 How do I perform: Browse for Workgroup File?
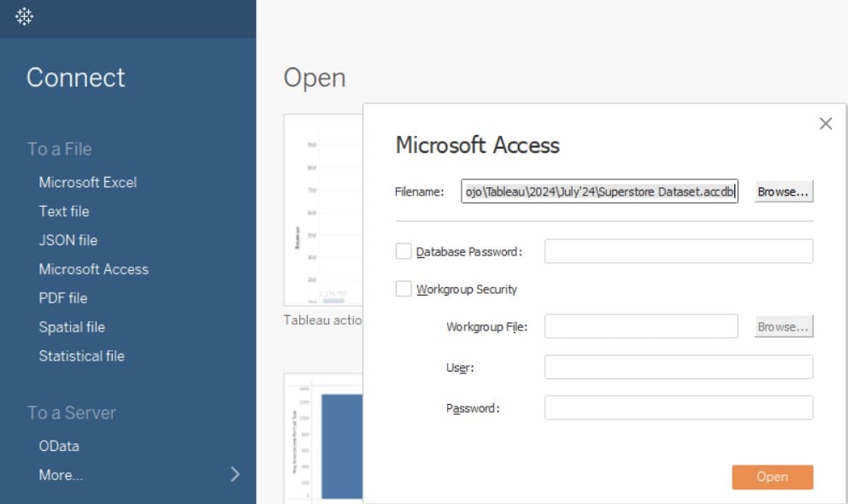coord(784,326)
